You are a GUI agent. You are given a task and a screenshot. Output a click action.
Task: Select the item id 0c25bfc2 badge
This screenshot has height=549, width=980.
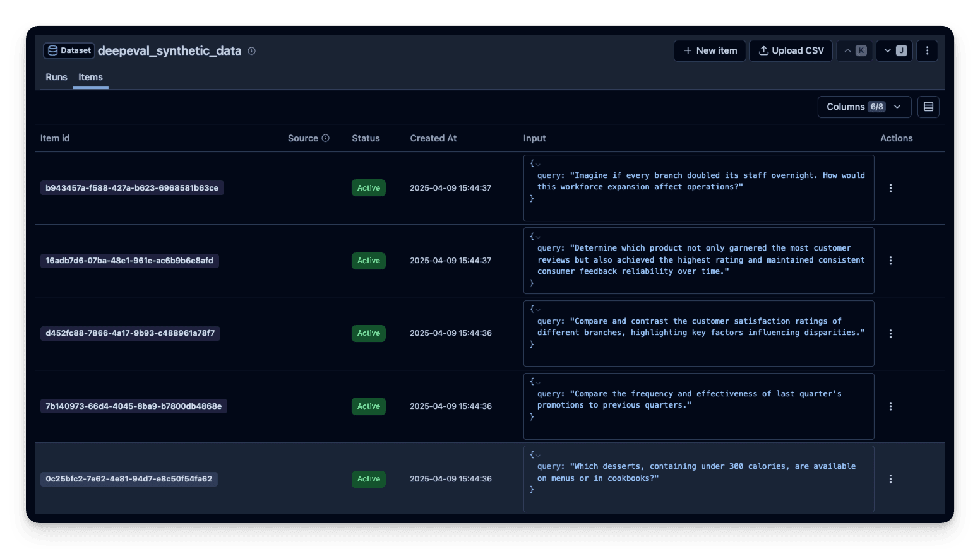(x=129, y=479)
